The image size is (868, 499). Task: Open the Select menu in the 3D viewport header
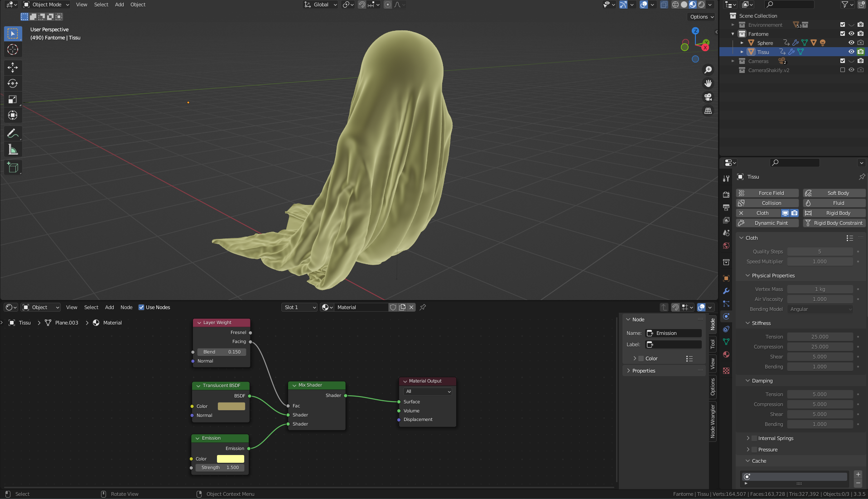pyautogui.click(x=101, y=5)
